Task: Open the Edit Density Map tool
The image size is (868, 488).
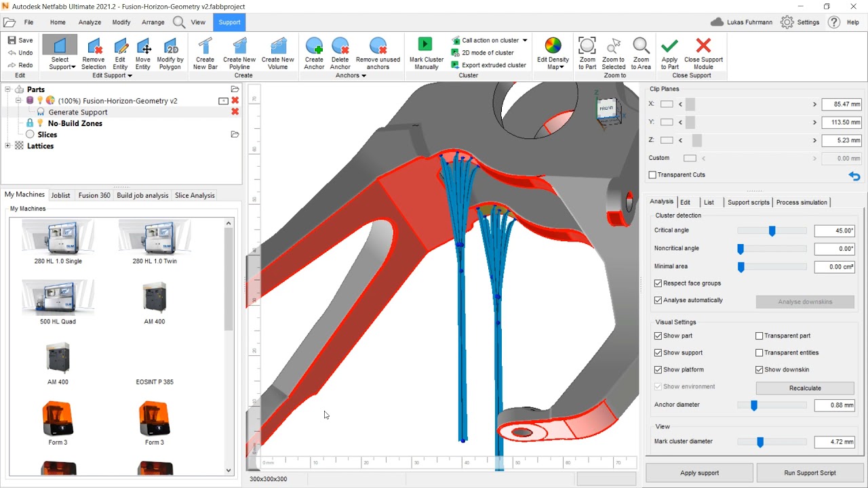Action: coord(553,47)
